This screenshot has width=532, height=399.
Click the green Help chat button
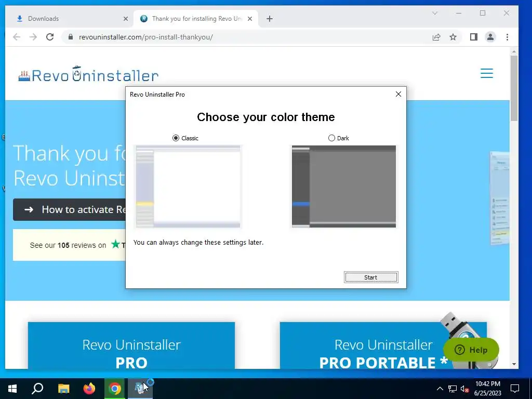click(x=471, y=350)
